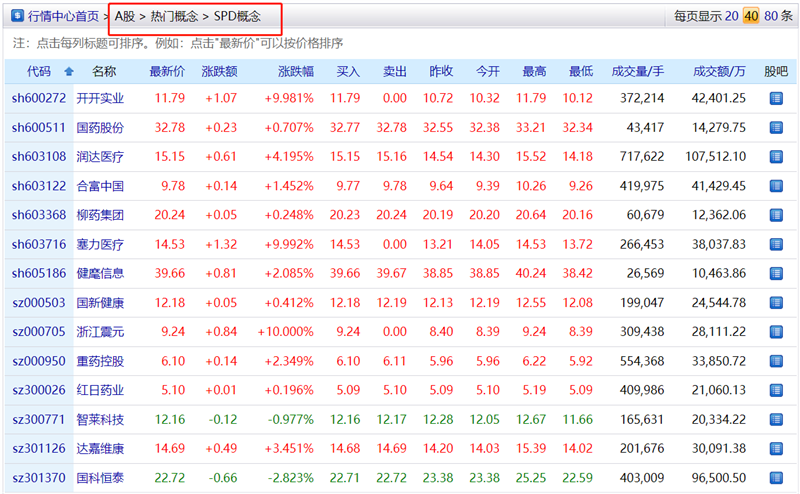Select the 107,512.10 turnover value
This screenshot has height=494, width=800.
715,157
